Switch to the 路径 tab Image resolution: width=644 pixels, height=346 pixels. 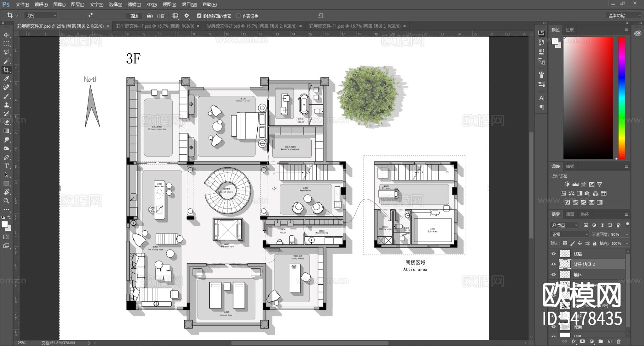point(585,214)
